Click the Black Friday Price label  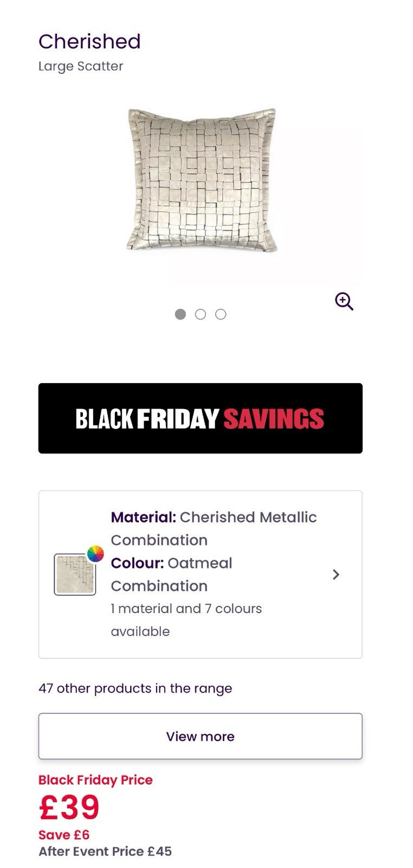95,780
